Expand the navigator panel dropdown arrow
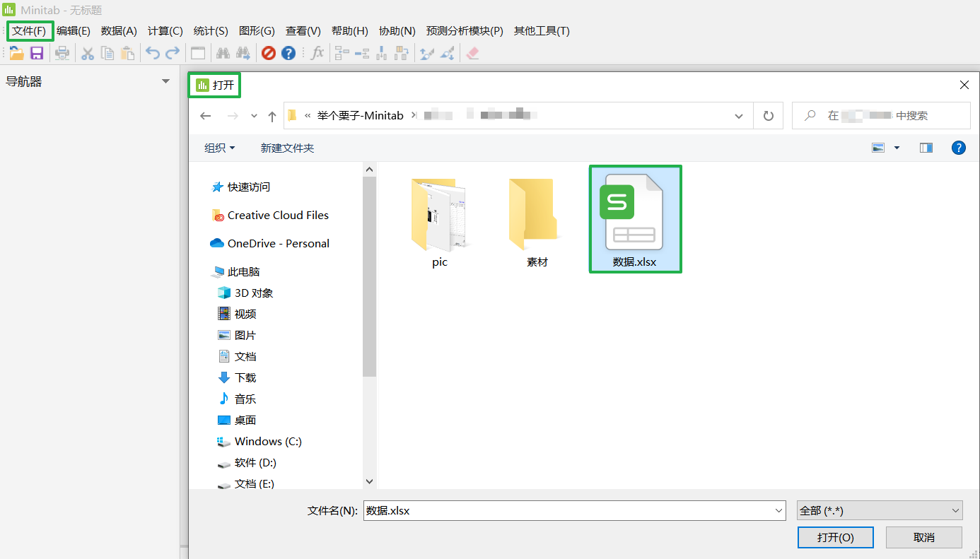The width and height of the screenshot is (980, 559). coord(165,81)
